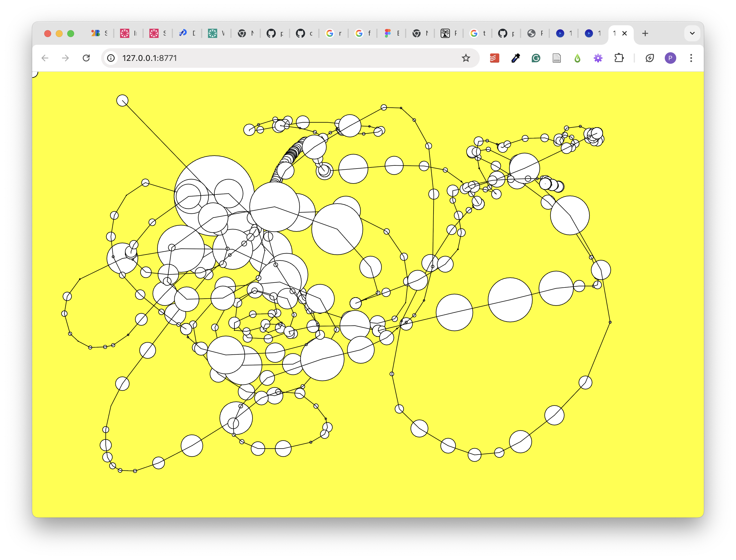Image resolution: width=736 pixels, height=560 pixels.
Task: Open the Extensions puzzle piece menu
Action: click(619, 58)
